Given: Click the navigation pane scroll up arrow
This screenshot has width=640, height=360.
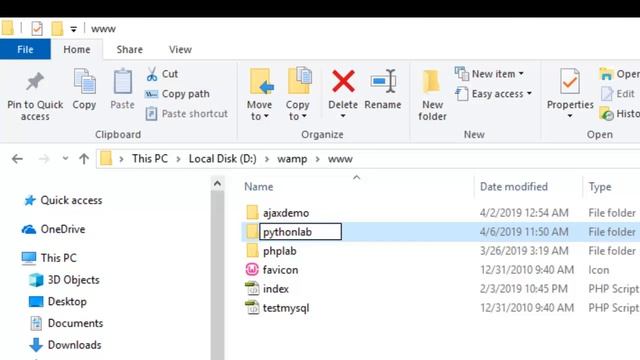Looking at the screenshot, I should (x=218, y=184).
